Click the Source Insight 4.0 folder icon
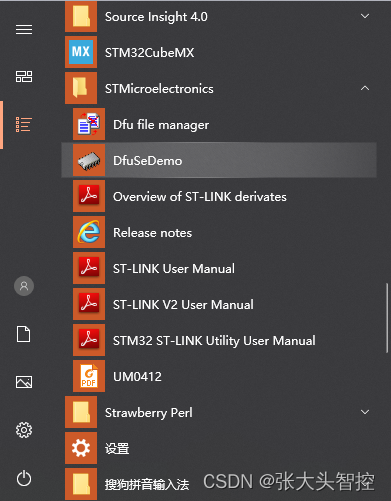391x501 pixels. pyautogui.click(x=81, y=16)
